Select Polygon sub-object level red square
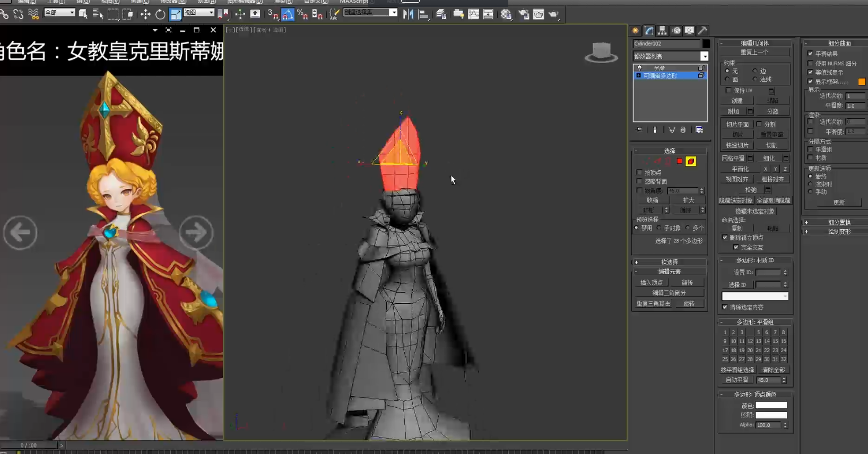Image resolution: width=868 pixels, height=454 pixels. pyautogui.click(x=680, y=161)
